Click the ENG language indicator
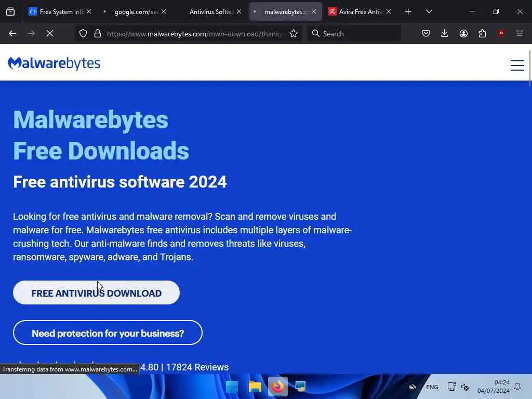This screenshot has height=399, width=532. 432,387
